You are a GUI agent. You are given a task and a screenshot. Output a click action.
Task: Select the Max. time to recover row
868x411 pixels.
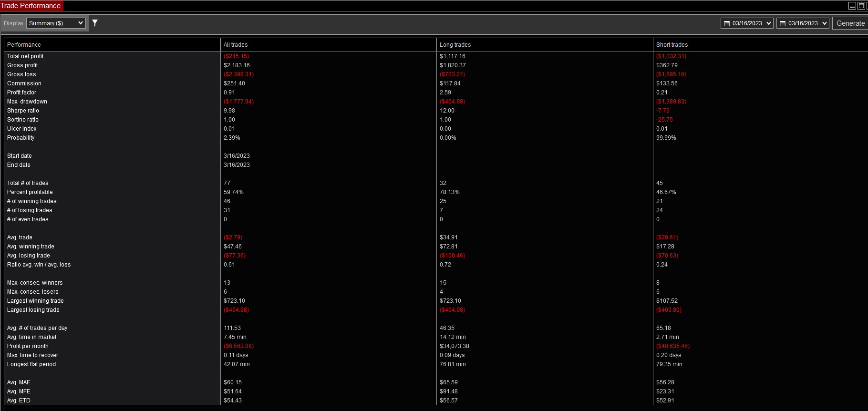point(32,355)
